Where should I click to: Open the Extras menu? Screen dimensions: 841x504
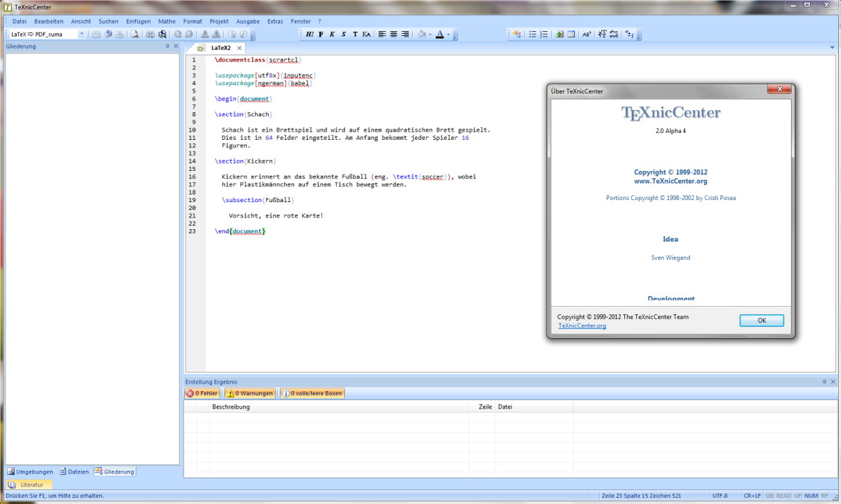pyautogui.click(x=275, y=21)
